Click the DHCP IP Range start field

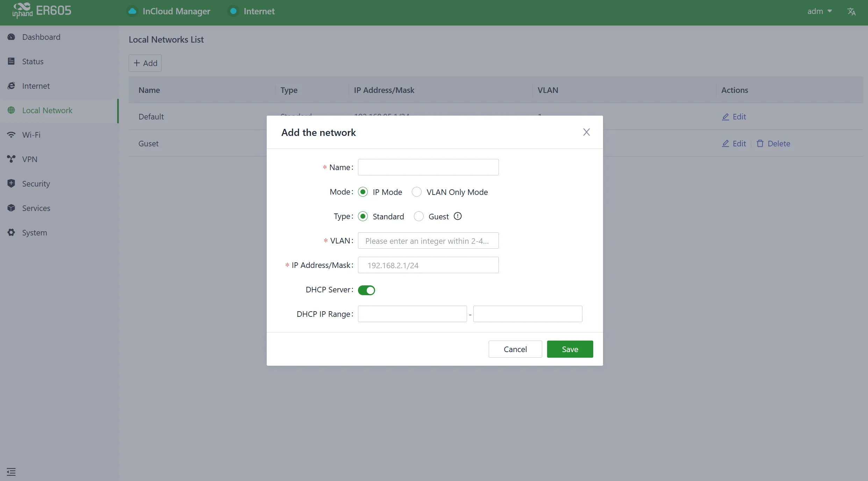(412, 314)
